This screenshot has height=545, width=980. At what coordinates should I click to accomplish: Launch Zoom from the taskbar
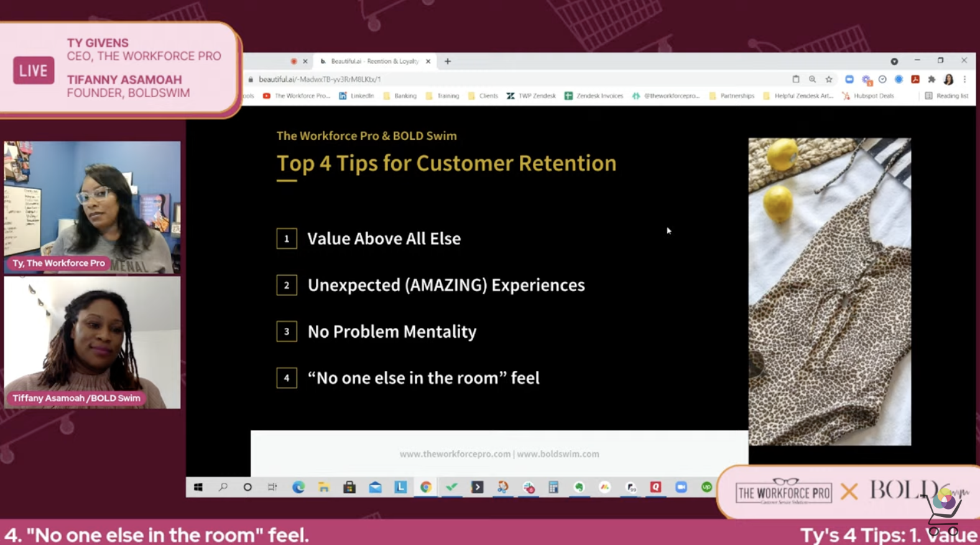[681, 487]
